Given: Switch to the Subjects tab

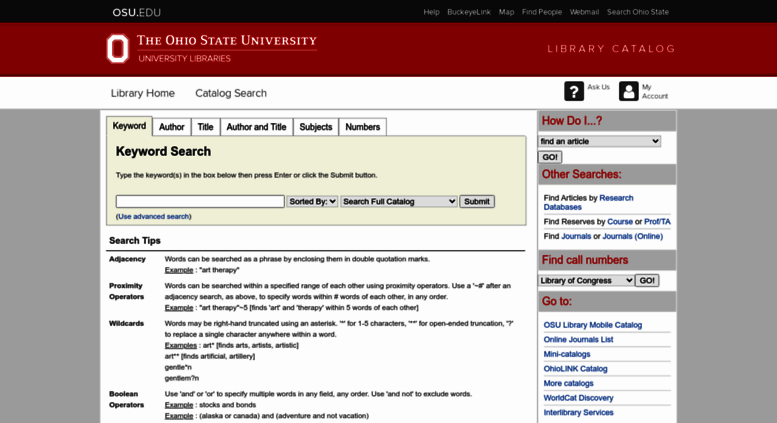Looking at the screenshot, I should tap(316, 127).
